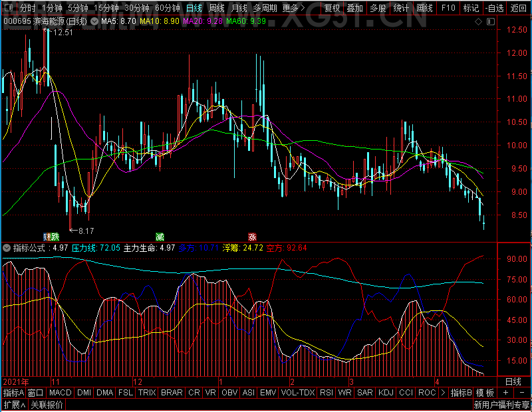Click the green MA60: 9.39 label

point(246,21)
